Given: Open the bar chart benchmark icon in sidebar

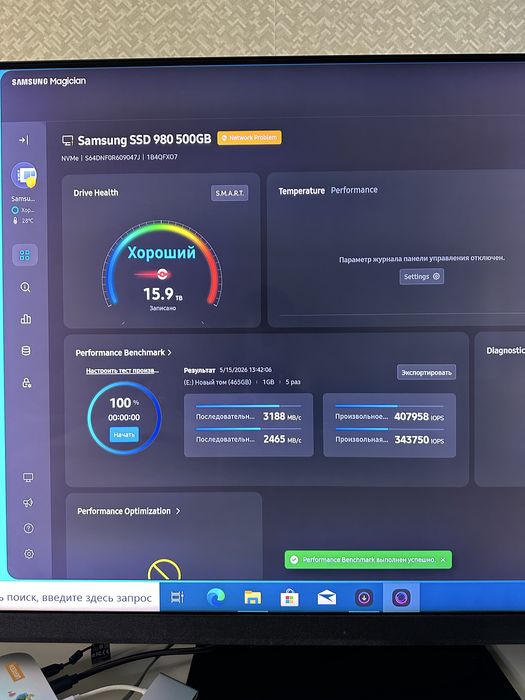Looking at the screenshot, I should [x=26, y=319].
